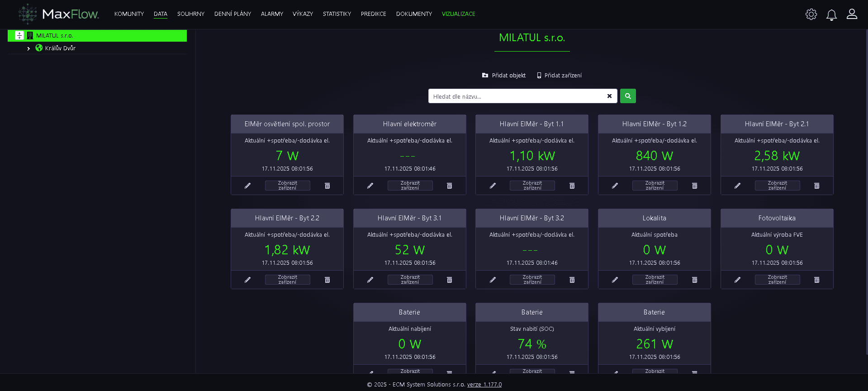Open the settings gear icon
Viewport: 868px width, 391px height.
(x=811, y=14)
